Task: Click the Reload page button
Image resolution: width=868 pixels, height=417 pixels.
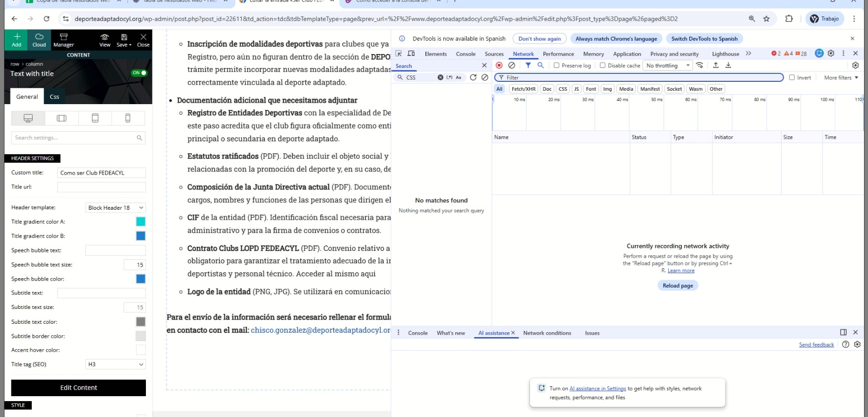Action: pos(678,286)
